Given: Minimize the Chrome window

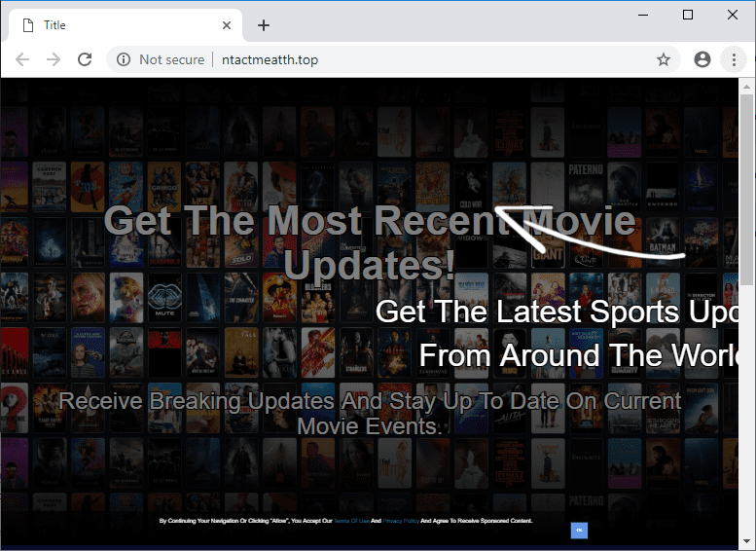Looking at the screenshot, I should pos(643,15).
